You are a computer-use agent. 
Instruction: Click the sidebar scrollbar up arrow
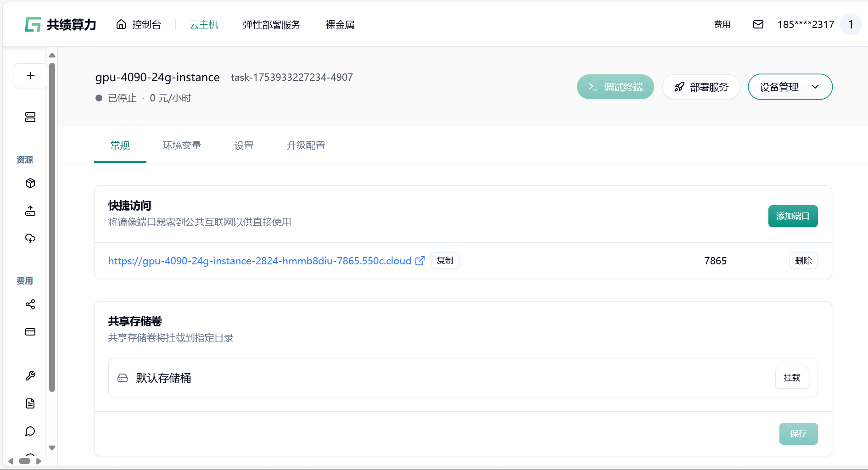(52, 55)
